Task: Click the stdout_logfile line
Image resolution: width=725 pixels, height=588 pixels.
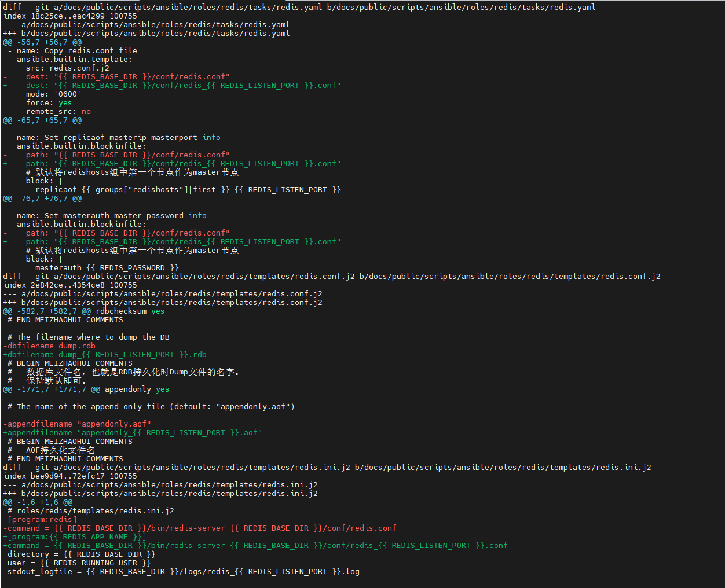Action: pos(184,571)
